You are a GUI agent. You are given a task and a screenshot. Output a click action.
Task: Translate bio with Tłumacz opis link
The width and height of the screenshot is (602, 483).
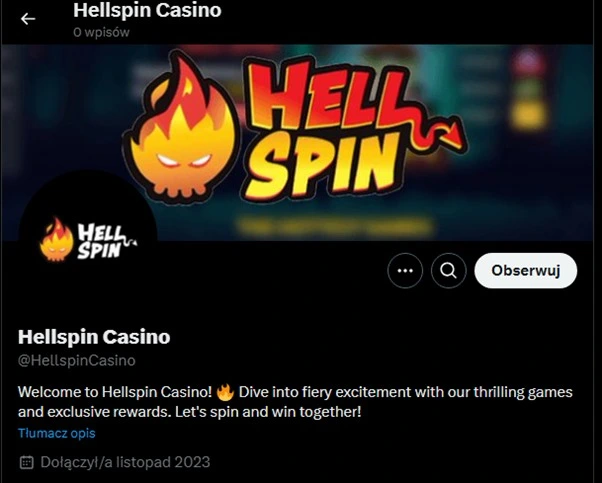[x=57, y=433]
